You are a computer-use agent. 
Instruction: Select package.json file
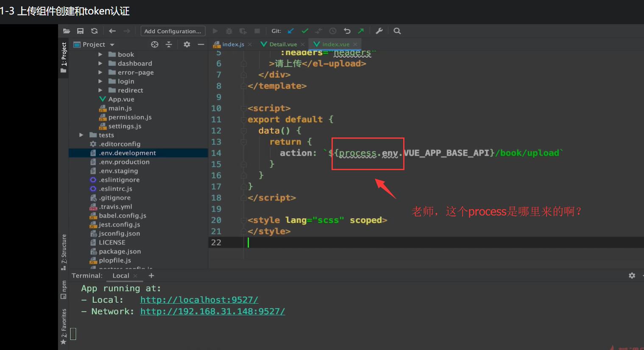[120, 251]
